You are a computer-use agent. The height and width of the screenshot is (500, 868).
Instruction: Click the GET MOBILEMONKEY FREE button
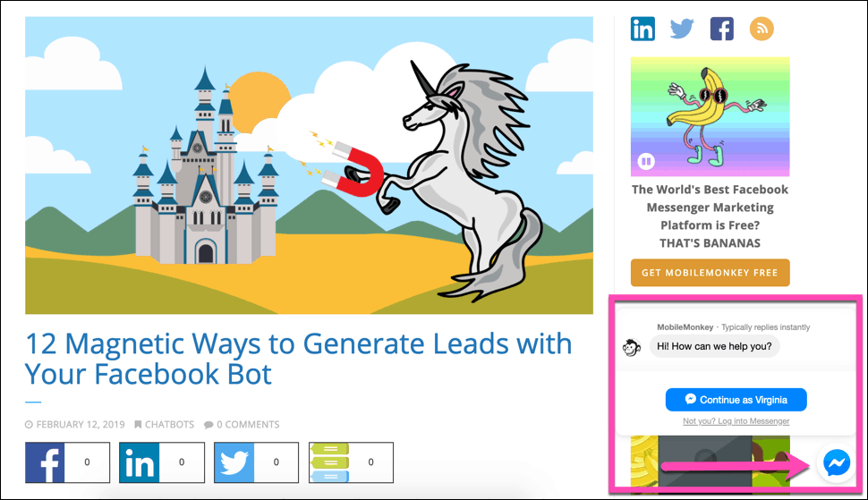(x=711, y=273)
